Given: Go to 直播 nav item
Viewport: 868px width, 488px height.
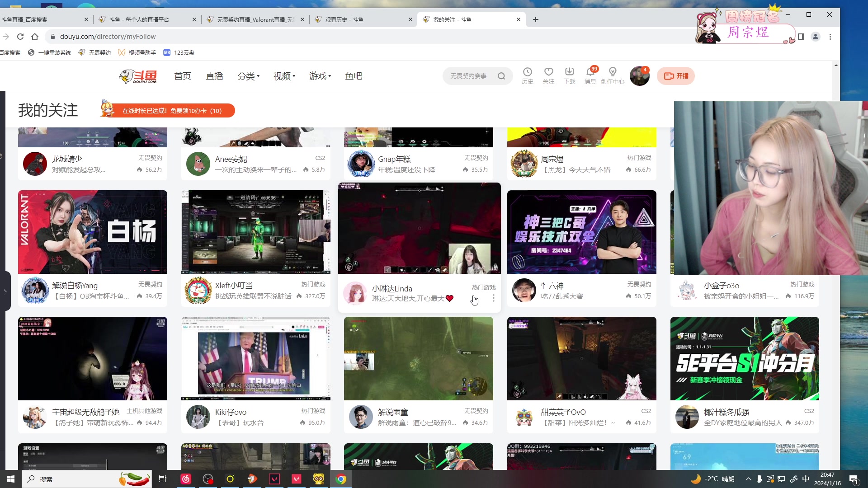Looking at the screenshot, I should [214, 76].
